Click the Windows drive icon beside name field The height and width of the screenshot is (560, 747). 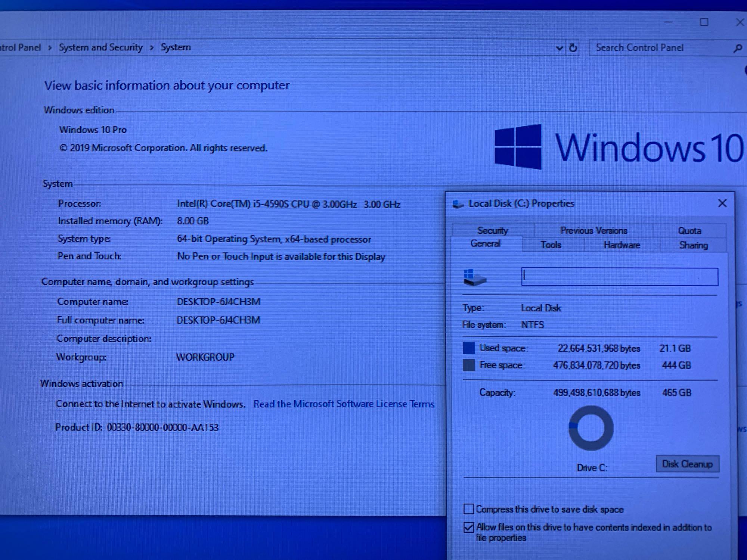tap(474, 277)
